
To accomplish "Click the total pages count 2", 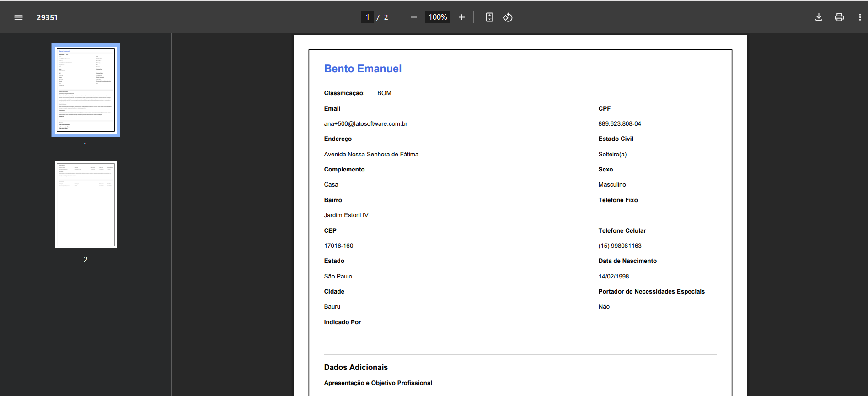I will click(x=386, y=17).
